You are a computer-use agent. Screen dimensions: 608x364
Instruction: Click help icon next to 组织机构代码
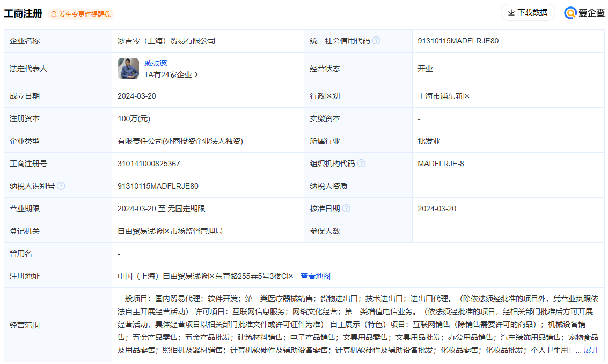pos(361,164)
